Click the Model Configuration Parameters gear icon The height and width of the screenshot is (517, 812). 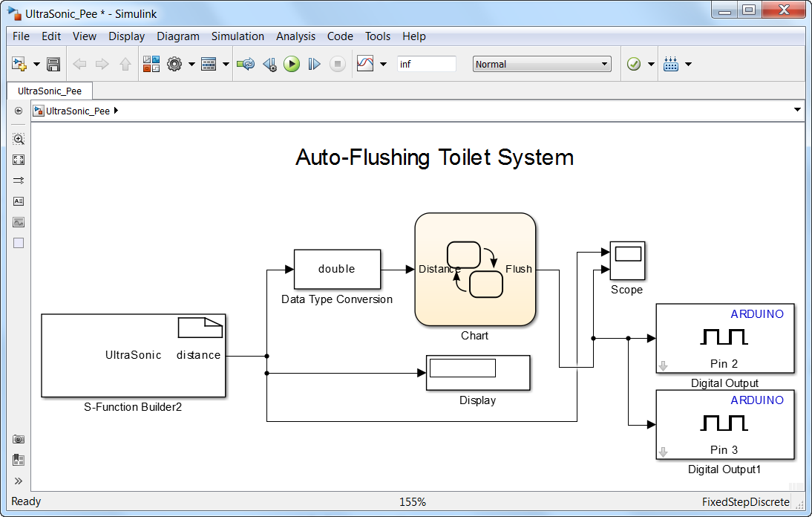174,65
